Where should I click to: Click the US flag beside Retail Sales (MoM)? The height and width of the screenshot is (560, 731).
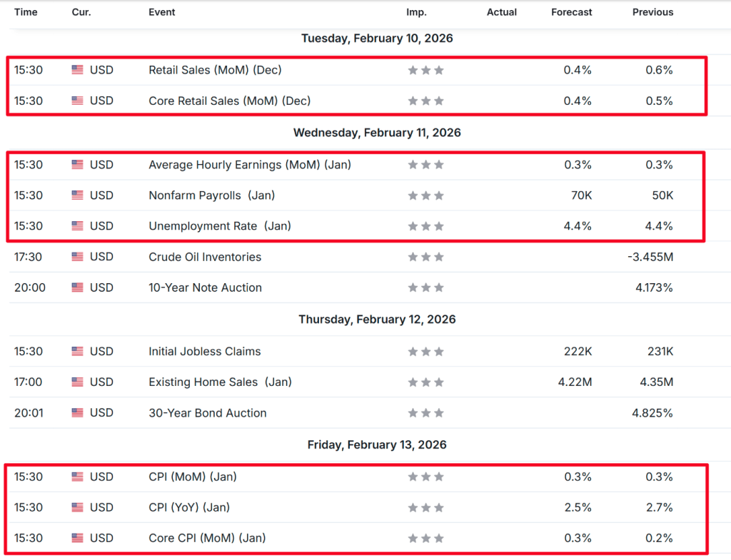[x=78, y=70]
